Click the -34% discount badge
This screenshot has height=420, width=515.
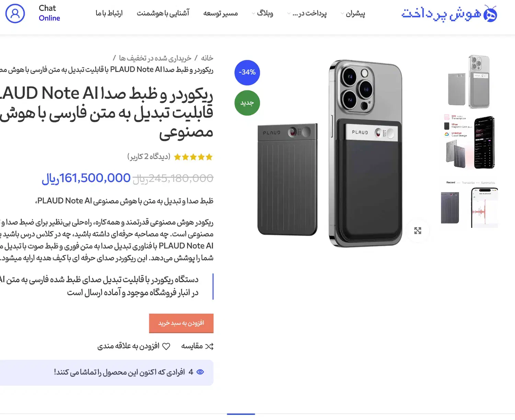tap(247, 72)
